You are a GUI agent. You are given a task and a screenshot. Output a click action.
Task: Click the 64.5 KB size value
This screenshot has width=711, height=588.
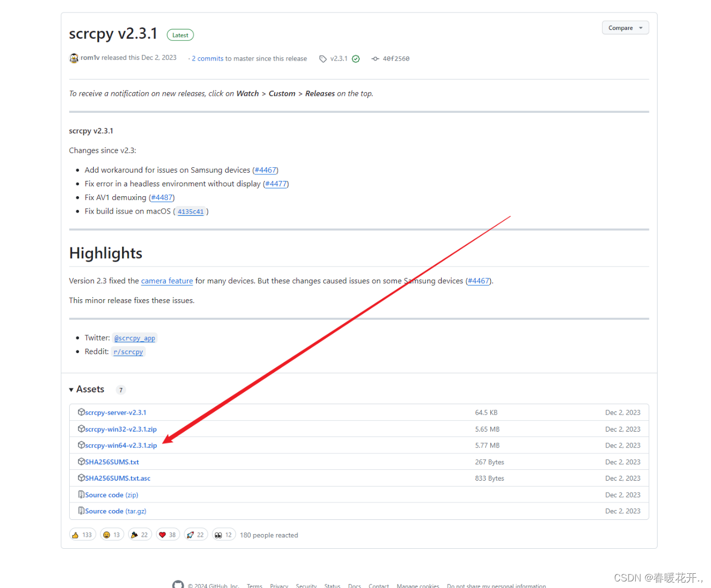pos(486,413)
